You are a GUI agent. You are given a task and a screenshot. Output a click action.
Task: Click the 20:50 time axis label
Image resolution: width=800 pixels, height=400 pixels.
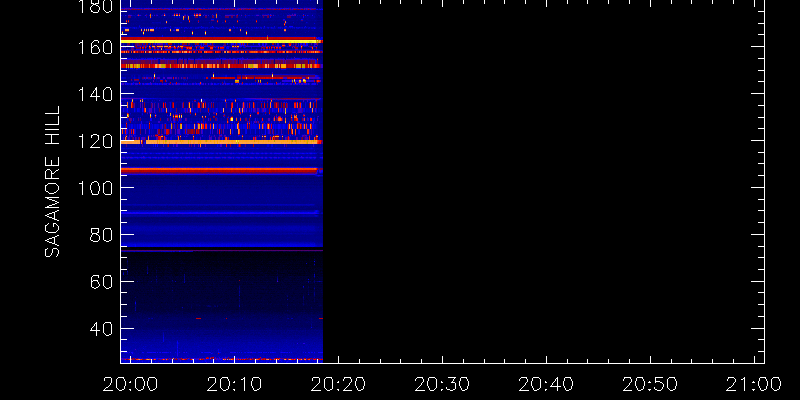pyautogui.click(x=650, y=384)
